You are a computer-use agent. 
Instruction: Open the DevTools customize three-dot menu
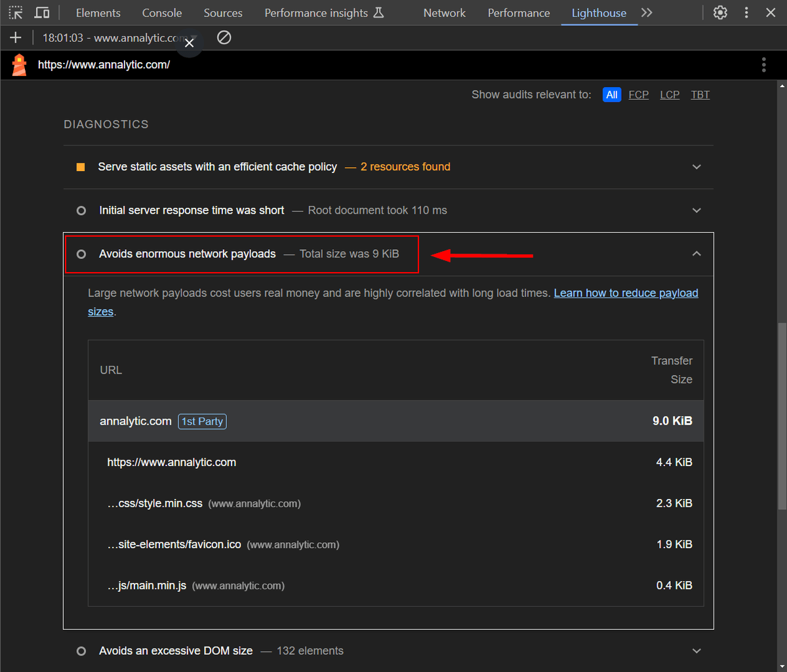[x=746, y=12]
